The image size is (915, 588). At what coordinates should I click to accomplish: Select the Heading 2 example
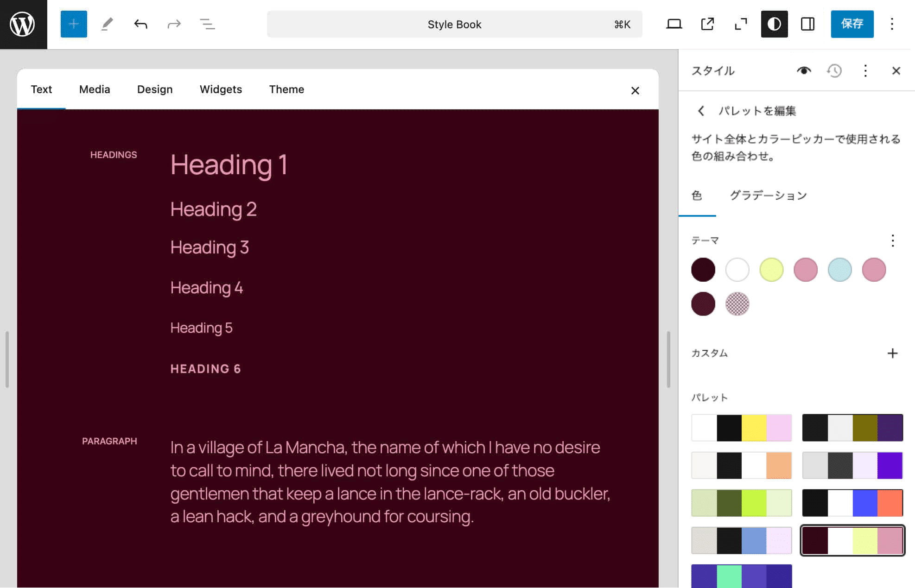pos(213,209)
